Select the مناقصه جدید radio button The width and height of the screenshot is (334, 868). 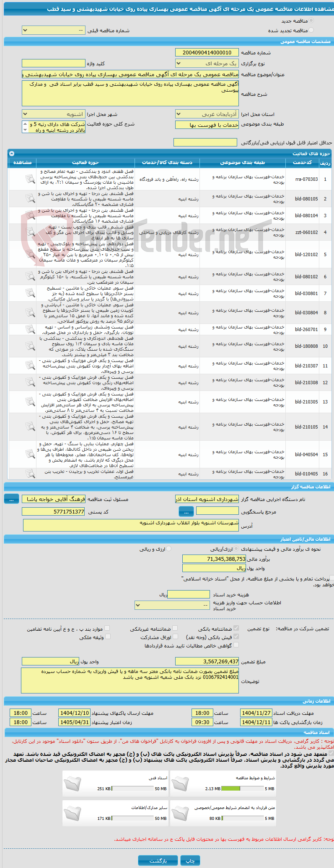311,21
